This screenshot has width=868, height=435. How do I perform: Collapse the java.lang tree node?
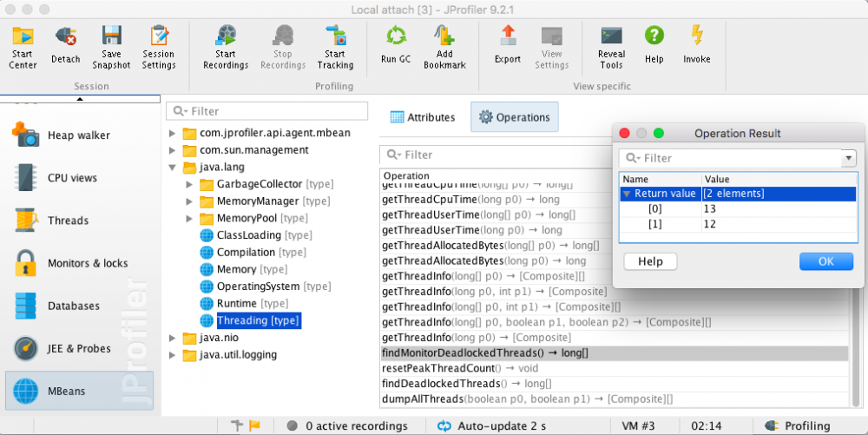[x=172, y=167]
